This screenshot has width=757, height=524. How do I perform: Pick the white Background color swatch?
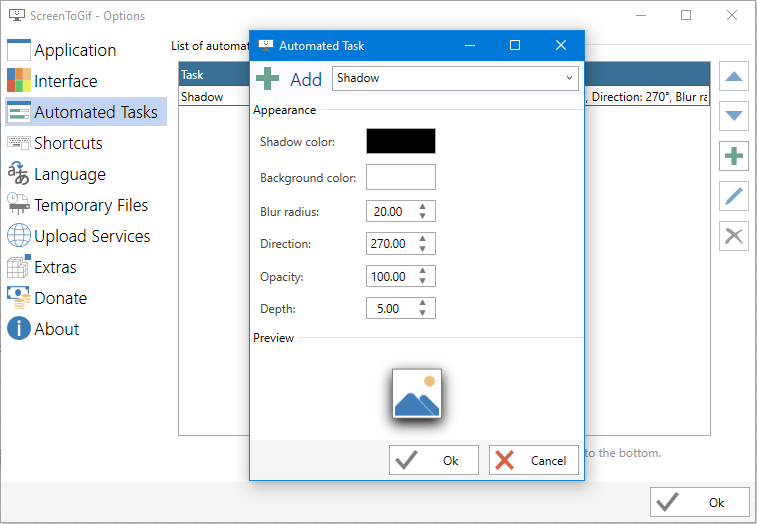(x=401, y=177)
